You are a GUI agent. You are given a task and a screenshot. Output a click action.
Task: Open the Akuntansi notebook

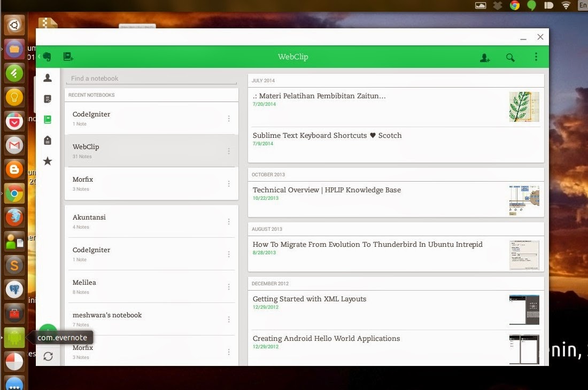[151, 221]
